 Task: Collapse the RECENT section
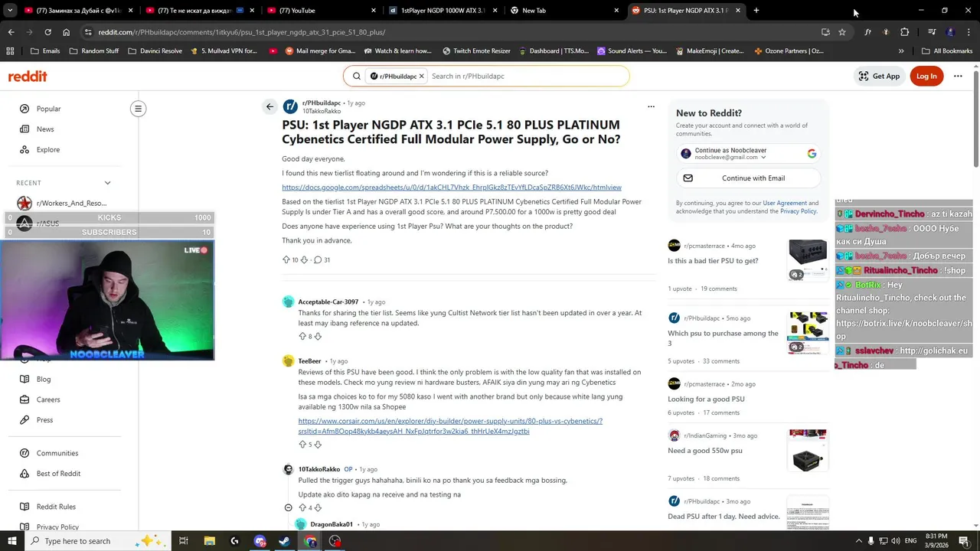point(107,183)
